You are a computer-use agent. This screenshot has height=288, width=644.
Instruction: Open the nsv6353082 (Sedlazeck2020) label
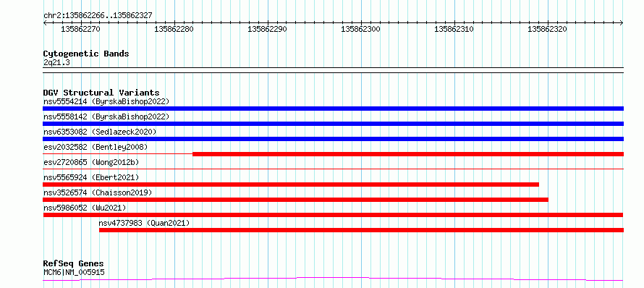coord(100,132)
